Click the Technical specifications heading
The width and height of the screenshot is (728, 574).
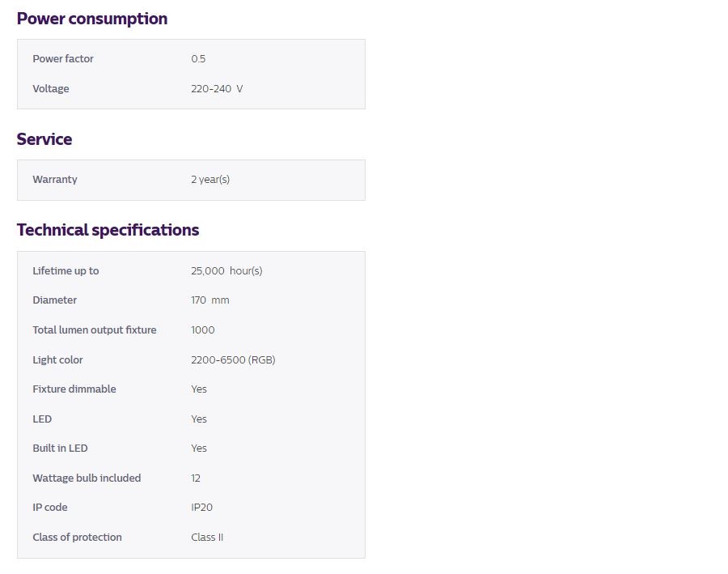(x=108, y=230)
